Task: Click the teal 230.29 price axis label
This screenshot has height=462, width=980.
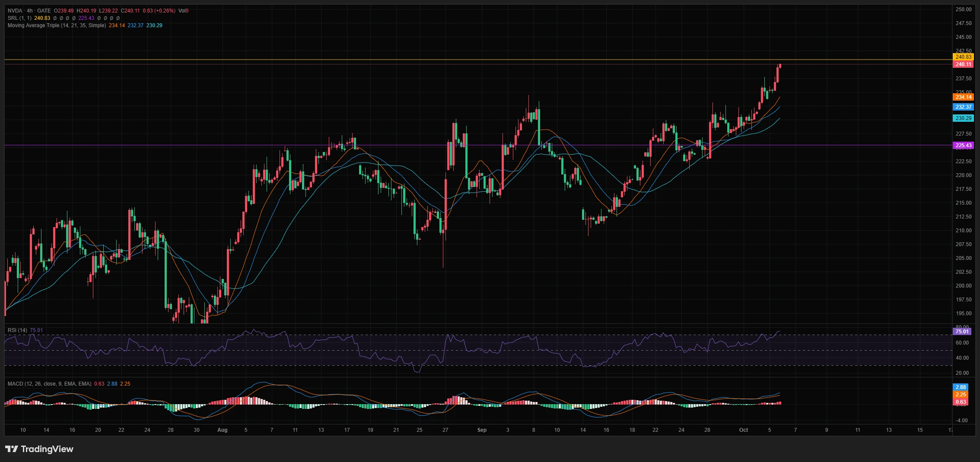Action: click(963, 118)
